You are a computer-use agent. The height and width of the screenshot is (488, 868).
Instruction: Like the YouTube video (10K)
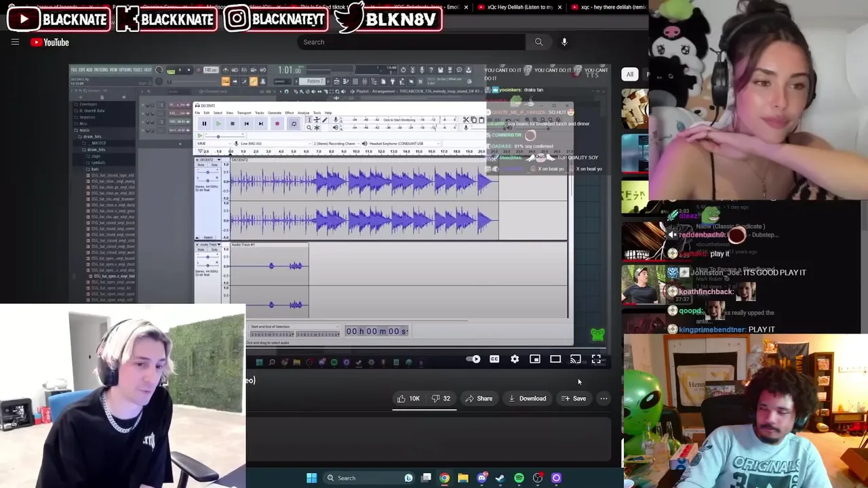408,399
